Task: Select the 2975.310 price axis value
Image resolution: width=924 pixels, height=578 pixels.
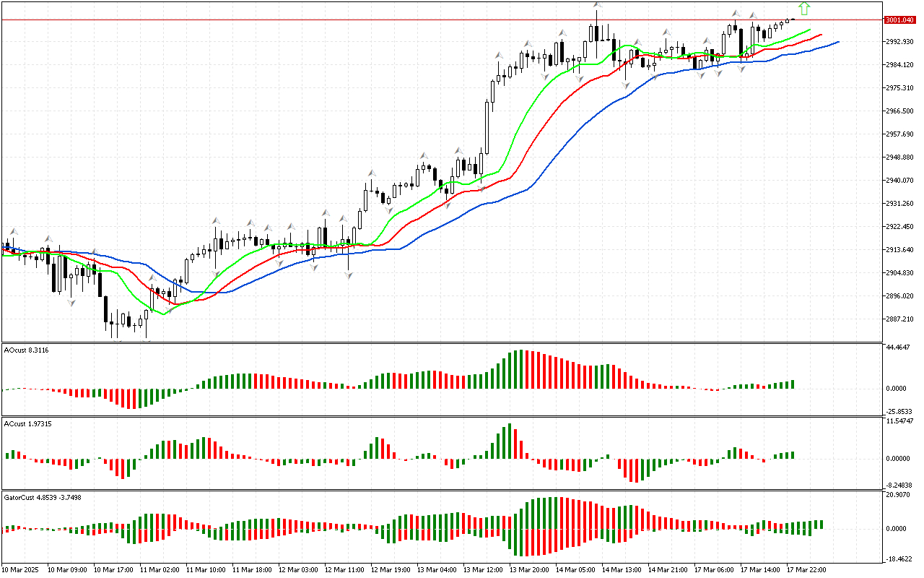Action: click(x=899, y=88)
